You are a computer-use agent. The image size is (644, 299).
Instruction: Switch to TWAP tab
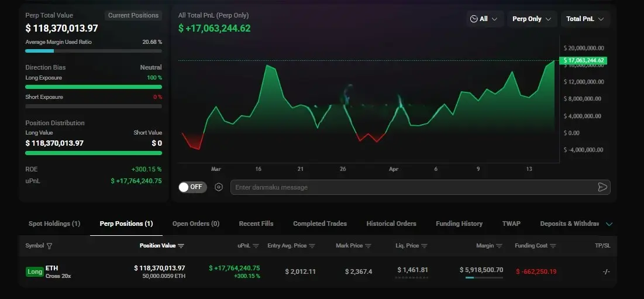[x=511, y=224]
